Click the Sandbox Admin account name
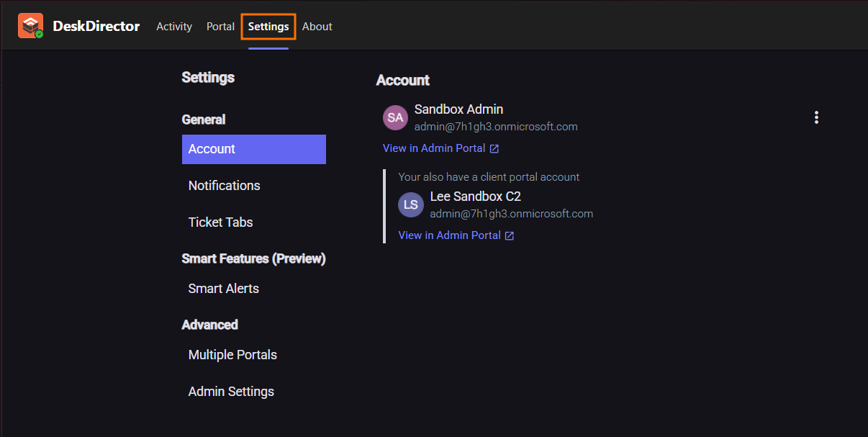The height and width of the screenshot is (437, 868). (x=458, y=109)
